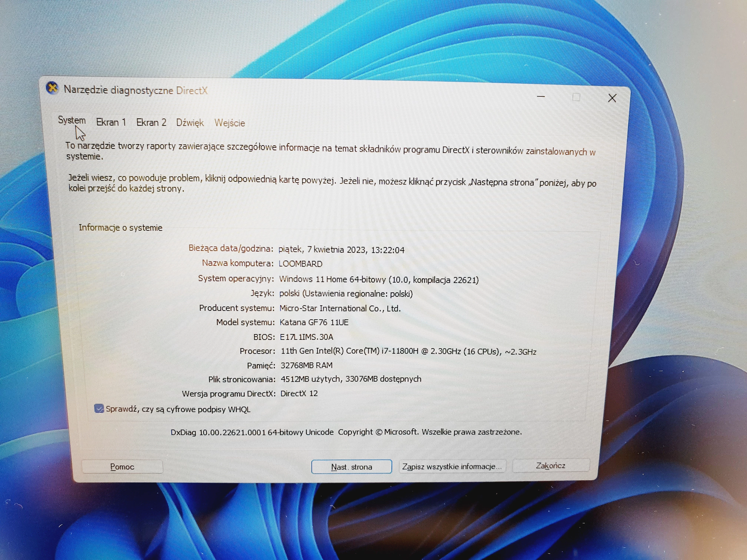
Task: Click the Informacje o systemie group label
Action: coord(121,228)
